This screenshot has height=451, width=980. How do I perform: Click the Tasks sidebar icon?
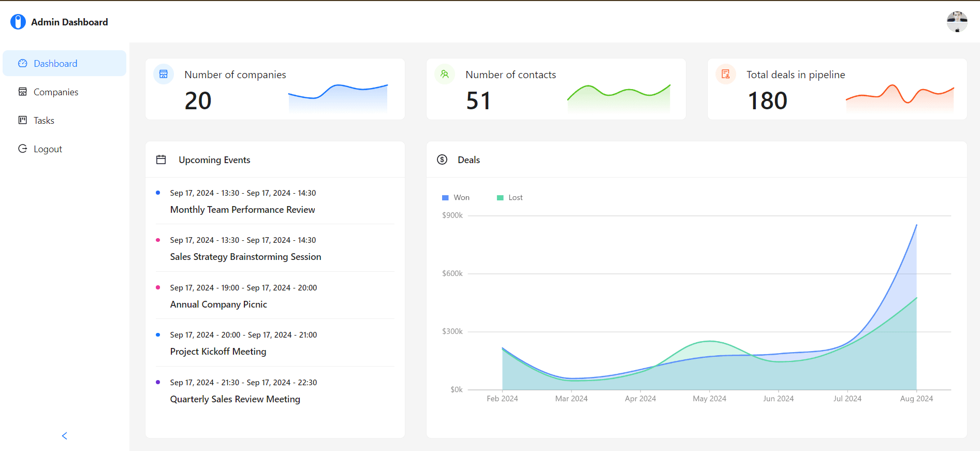point(23,120)
